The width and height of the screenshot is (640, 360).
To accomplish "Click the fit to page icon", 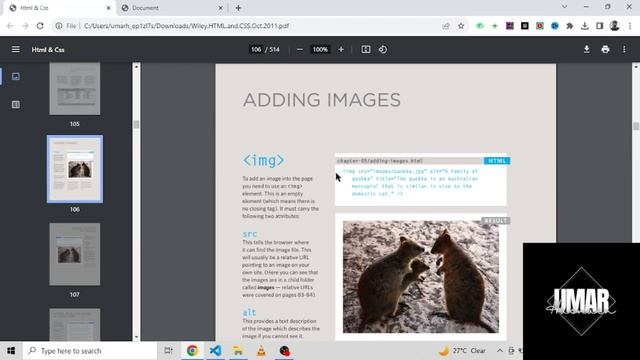I will (x=366, y=49).
